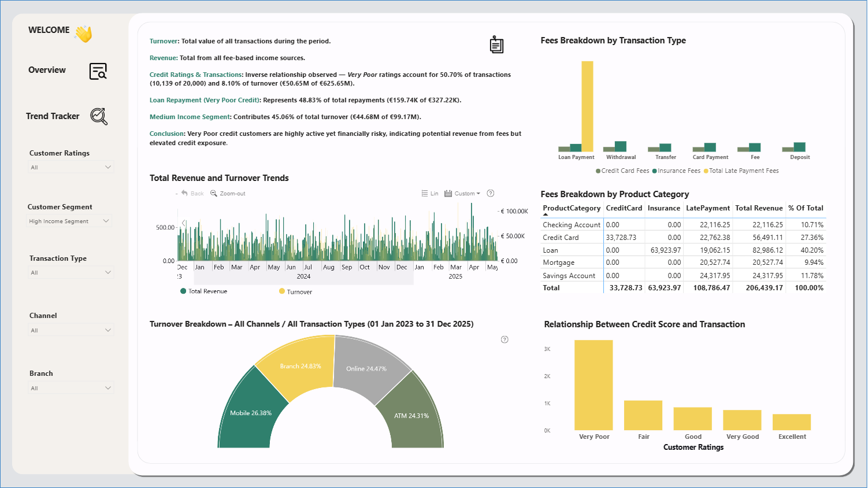
Task: Click the notes clipboard icon
Action: coord(496,45)
